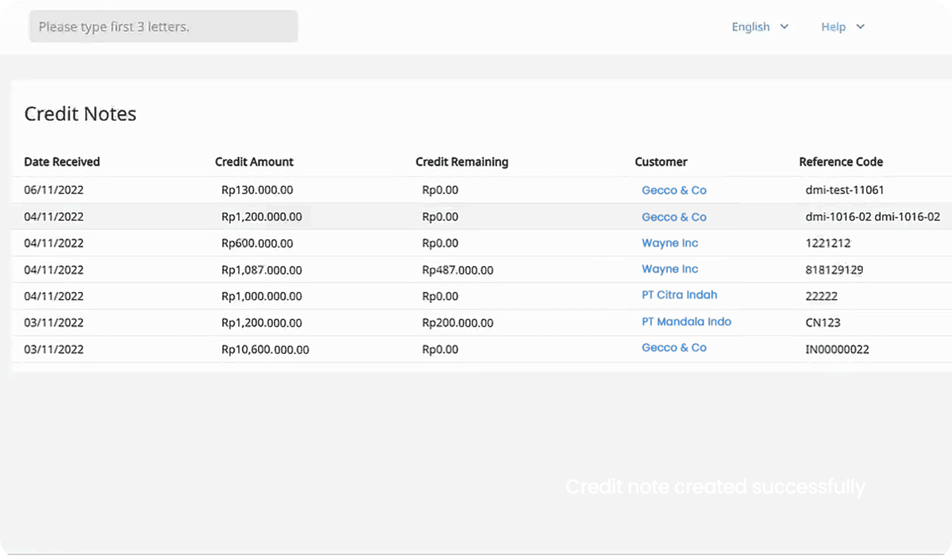Select the Customer column header
This screenshot has height=560, width=952.
pyautogui.click(x=661, y=162)
